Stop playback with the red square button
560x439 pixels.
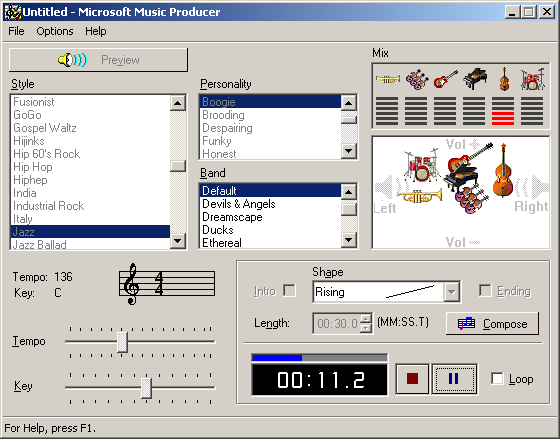(412, 379)
